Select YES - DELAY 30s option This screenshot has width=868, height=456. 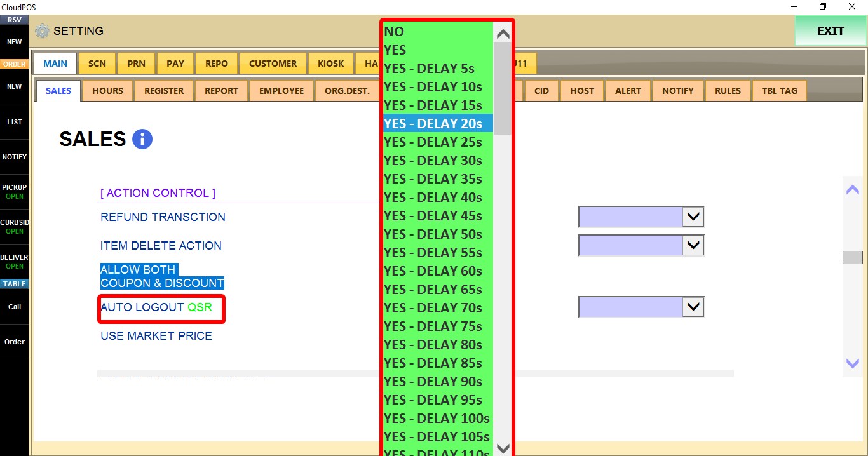coord(438,160)
